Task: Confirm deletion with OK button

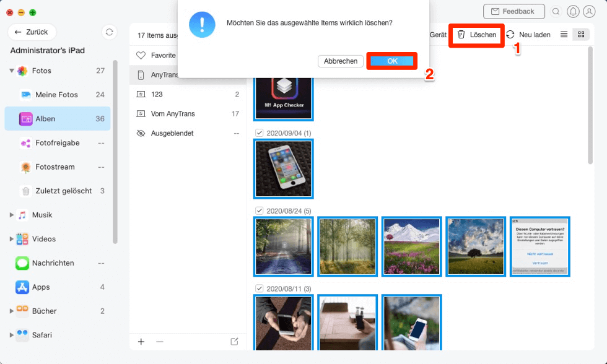Action: tap(392, 61)
